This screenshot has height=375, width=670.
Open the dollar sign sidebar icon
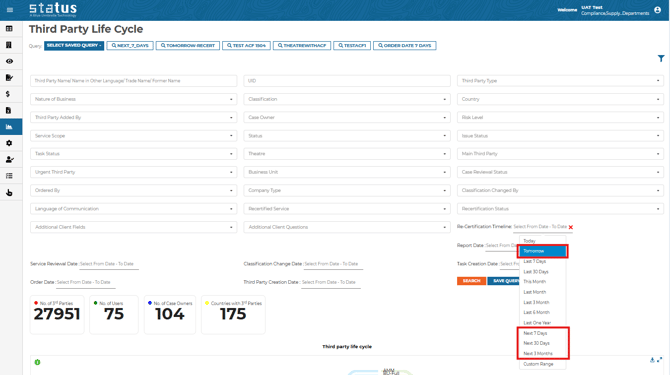click(x=8, y=94)
